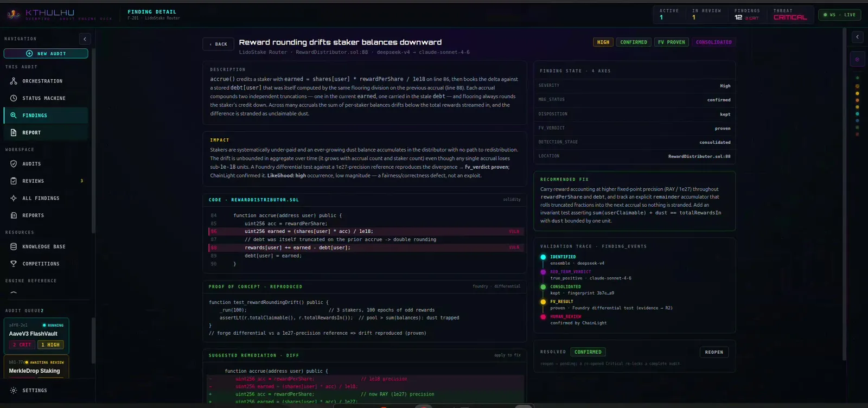Click the cyan Identified event dot
Image resolution: width=868 pixels, height=408 pixels.
[x=543, y=257]
